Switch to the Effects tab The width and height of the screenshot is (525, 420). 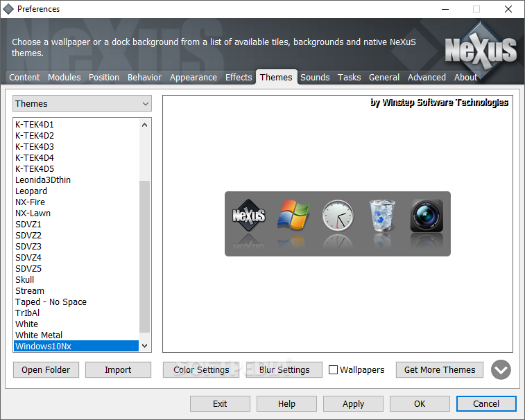[x=239, y=78]
